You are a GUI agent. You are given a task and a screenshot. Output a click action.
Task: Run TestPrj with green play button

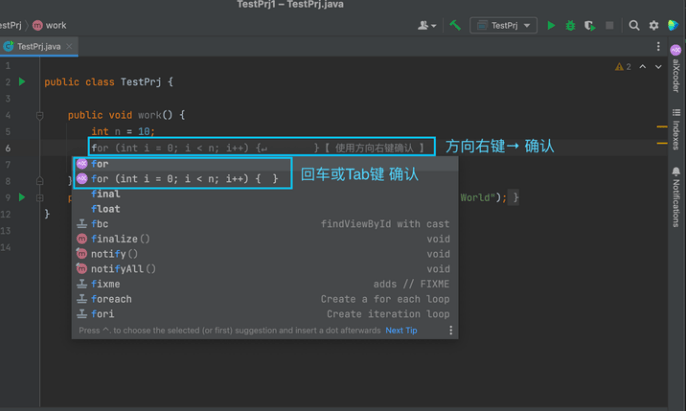(551, 26)
